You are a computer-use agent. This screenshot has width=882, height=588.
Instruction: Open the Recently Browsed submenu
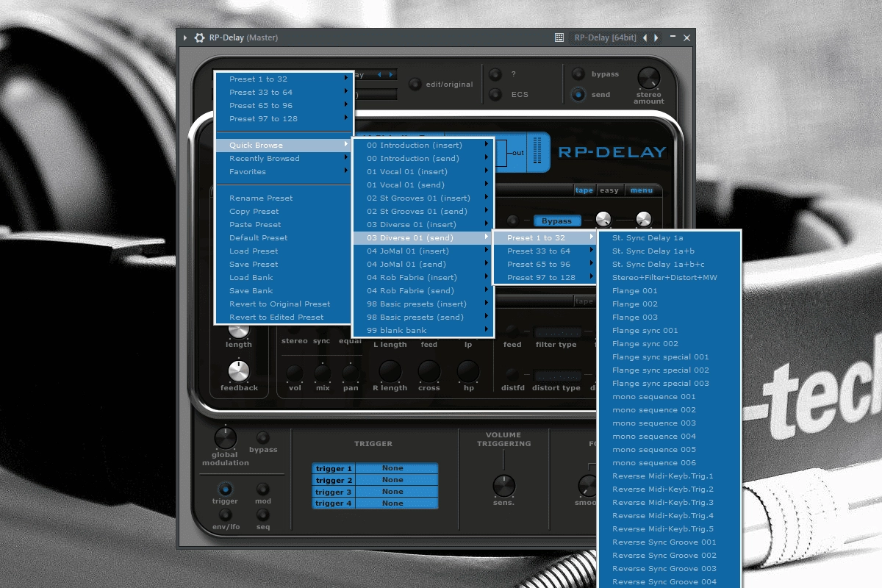(x=284, y=158)
